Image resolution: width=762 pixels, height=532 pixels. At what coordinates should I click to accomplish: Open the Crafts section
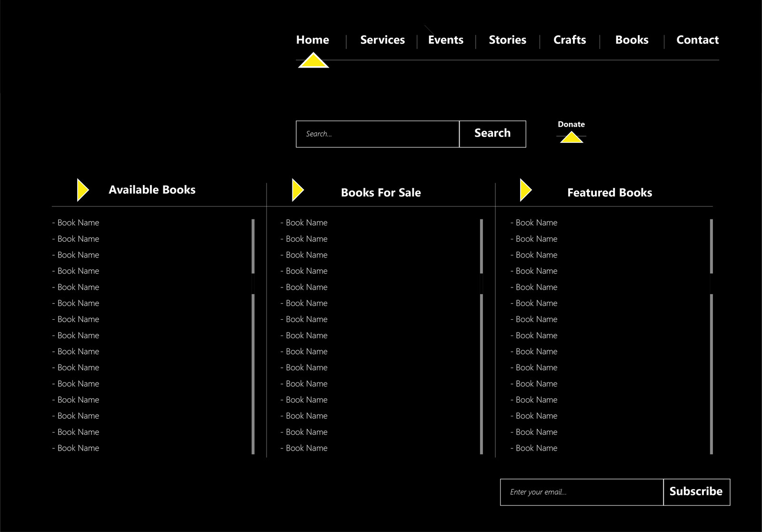pyautogui.click(x=570, y=40)
